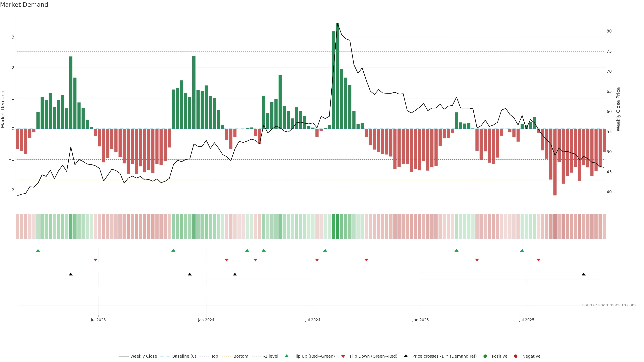Click the first black price-cross triangle marker
The width and height of the screenshot is (644, 362).
(71, 274)
